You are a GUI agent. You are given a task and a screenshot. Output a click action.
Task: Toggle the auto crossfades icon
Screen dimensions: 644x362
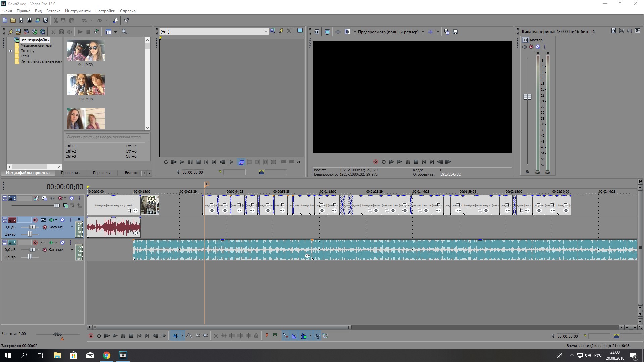pos(294,336)
